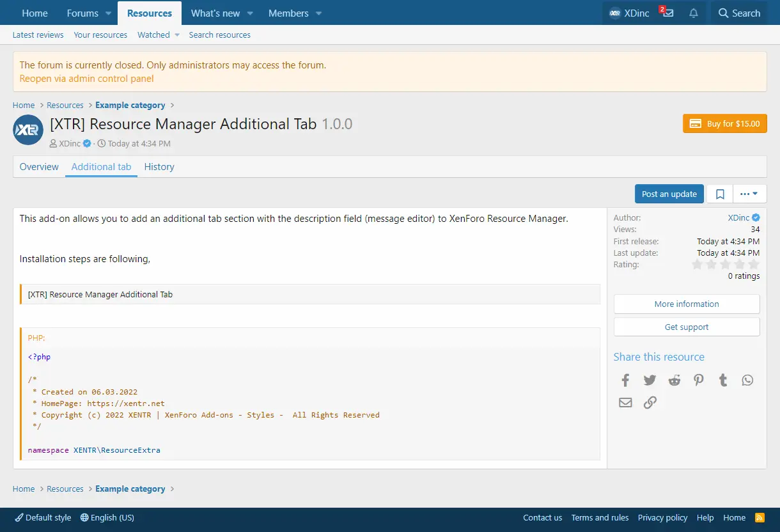This screenshot has height=532, width=780.
Task: Expand Members dropdown arrow
Action: (x=318, y=13)
